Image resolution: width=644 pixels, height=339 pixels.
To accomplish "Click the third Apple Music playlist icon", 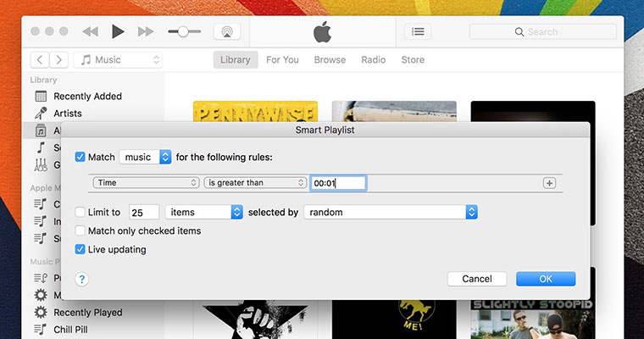I will 41,238.
